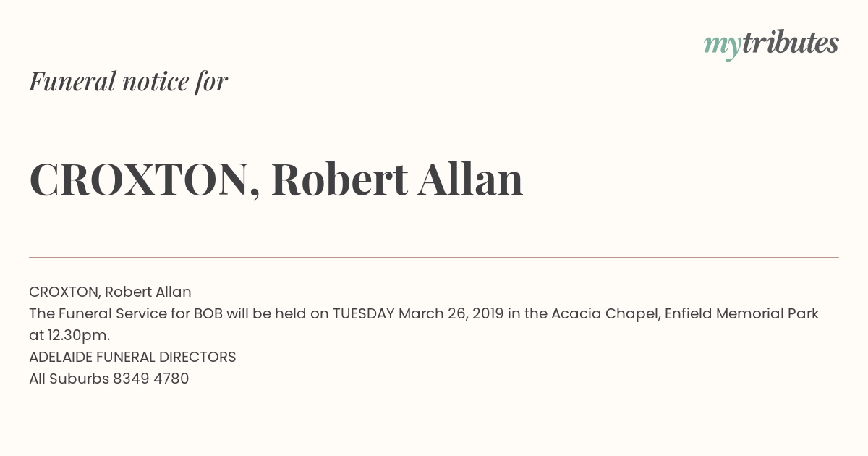Click the 'ADELAIDE FUNERAL DIRECTORS' line
The width and height of the screenshot is (868, 456).
pyautogui.click(x=132, y=357)
